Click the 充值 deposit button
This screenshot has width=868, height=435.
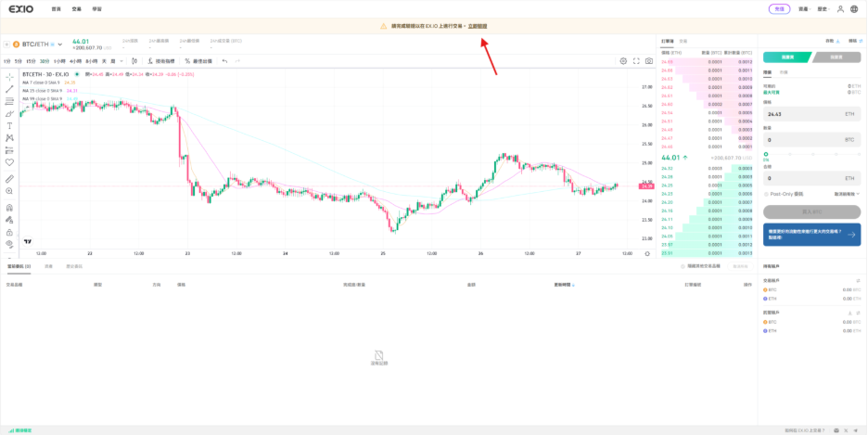click(x=779, y=9)
